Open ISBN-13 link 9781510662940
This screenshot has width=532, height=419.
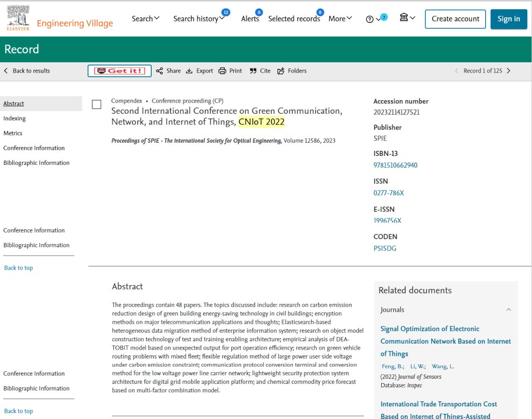[x=395, y=165]
